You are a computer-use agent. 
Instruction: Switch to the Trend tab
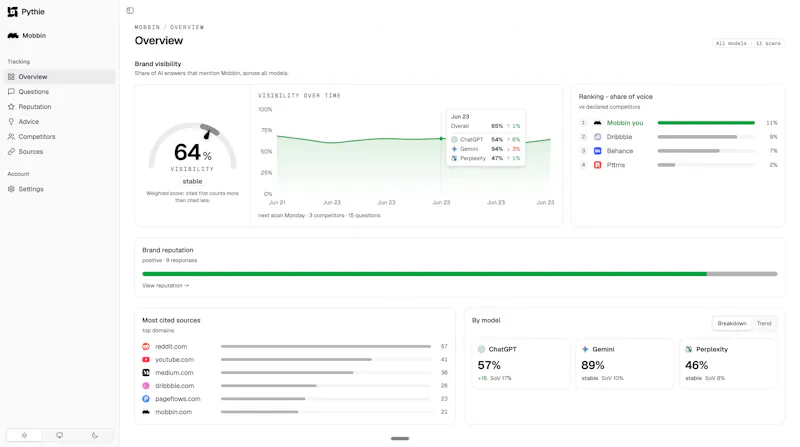[763, 324]
